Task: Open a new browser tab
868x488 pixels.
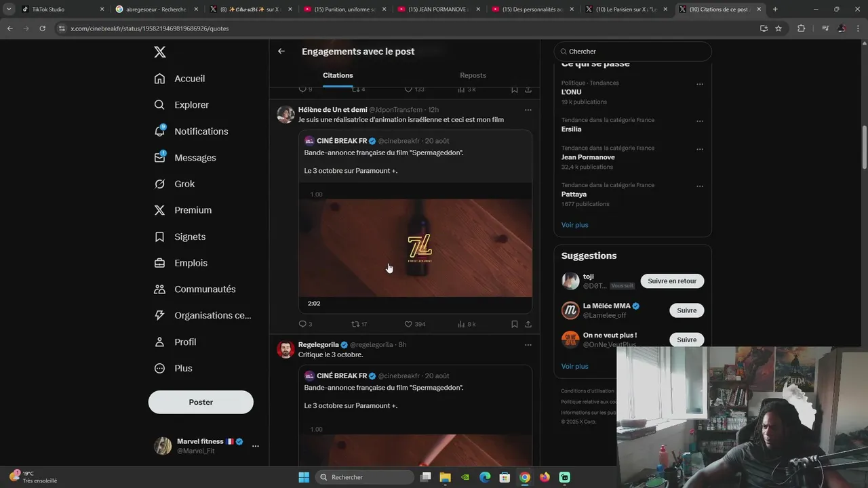Action: (x=775, y=9)
